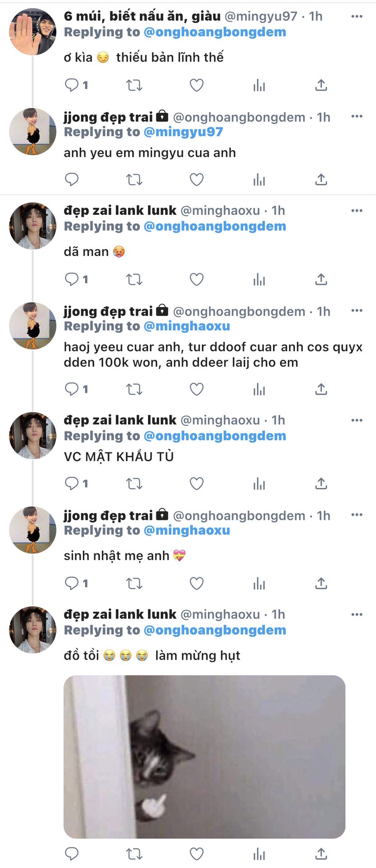Like the 'ơ kìa thiếu bản lĩnh thế' tweet
Screen dimensions: 376x868
196,85
